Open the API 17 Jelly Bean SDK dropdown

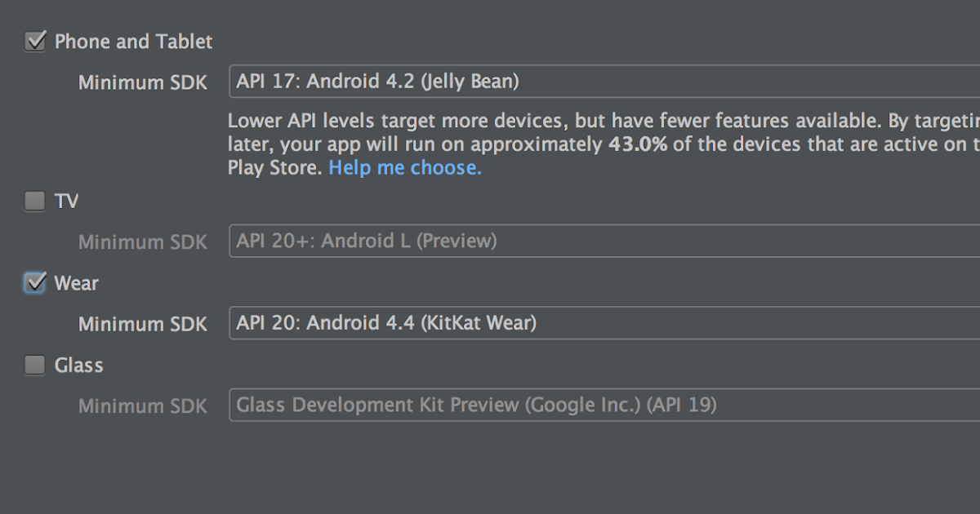point(604,82)
